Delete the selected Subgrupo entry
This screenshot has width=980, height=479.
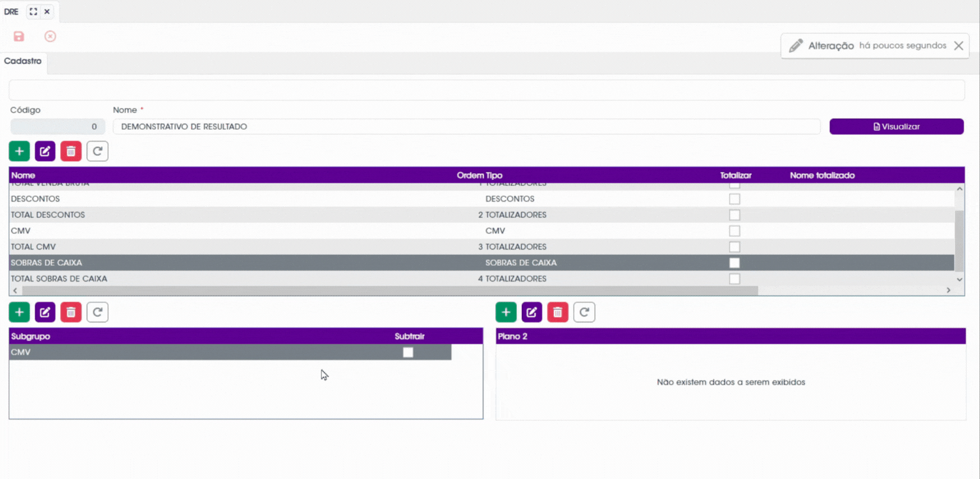(71, 312)
